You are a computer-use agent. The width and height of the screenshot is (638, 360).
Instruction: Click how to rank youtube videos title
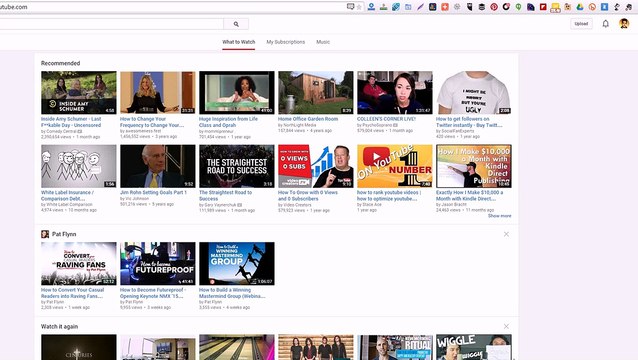[389, 196]
